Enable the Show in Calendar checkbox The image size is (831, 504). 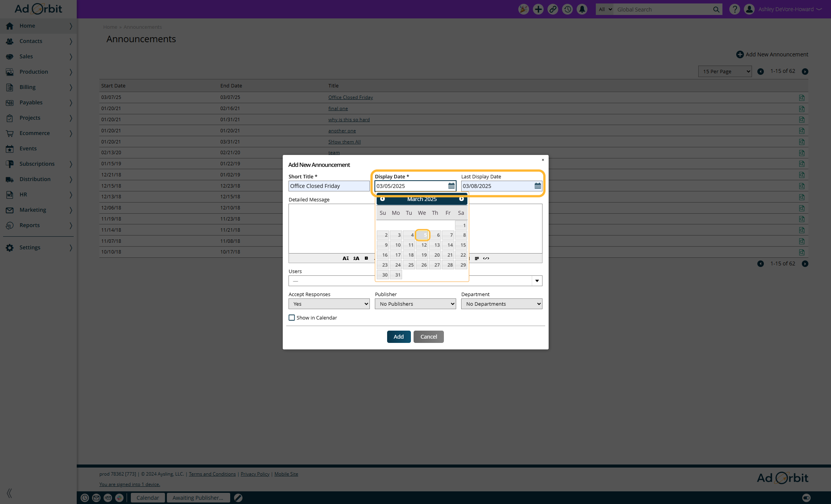click(292, 318)
